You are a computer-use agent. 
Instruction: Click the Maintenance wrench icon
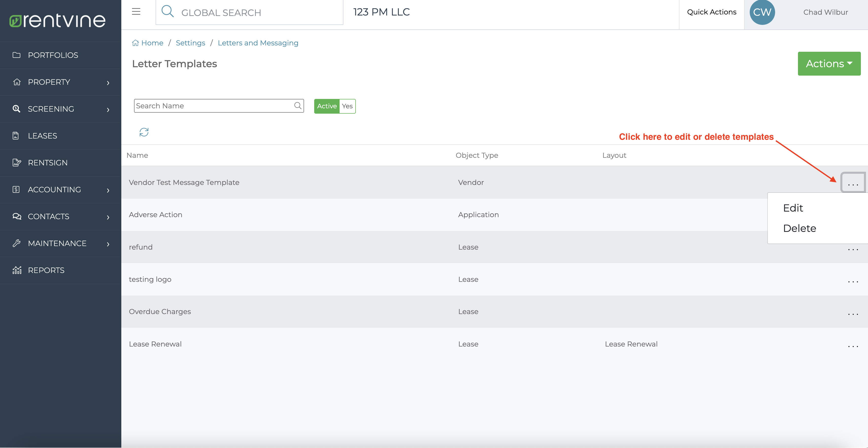tap(16, 243)
